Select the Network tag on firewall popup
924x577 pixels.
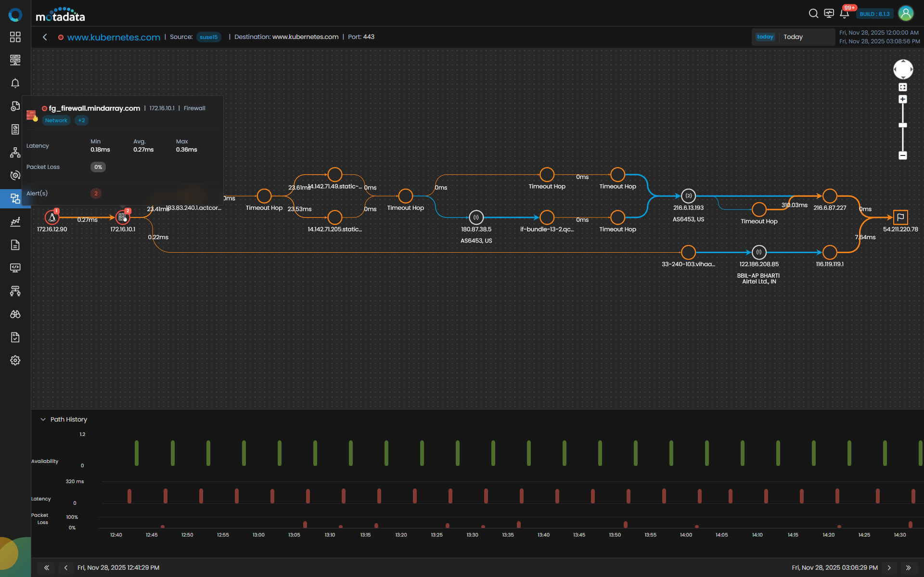(x=56, y=120)
